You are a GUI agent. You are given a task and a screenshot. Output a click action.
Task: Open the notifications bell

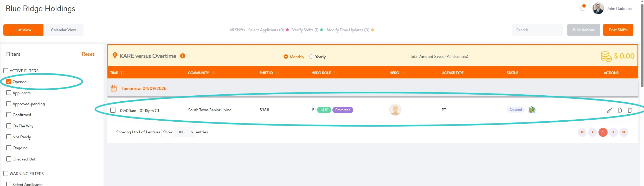[x=582, y=9]
